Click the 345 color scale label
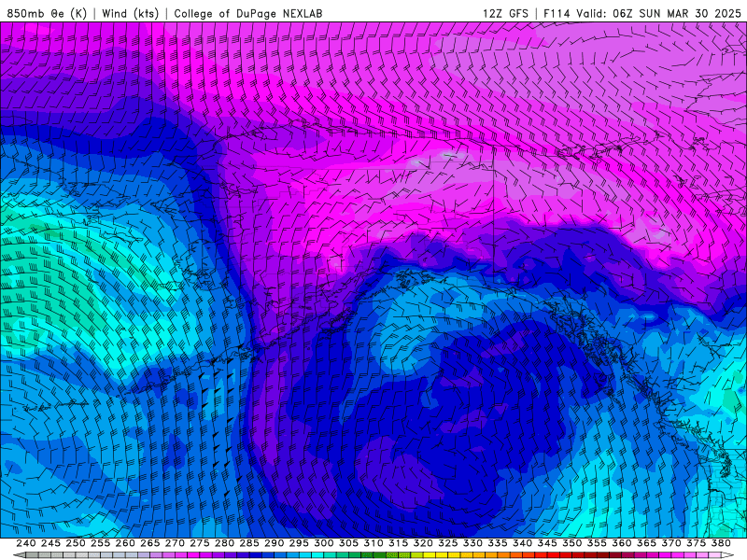 [547, 543]
